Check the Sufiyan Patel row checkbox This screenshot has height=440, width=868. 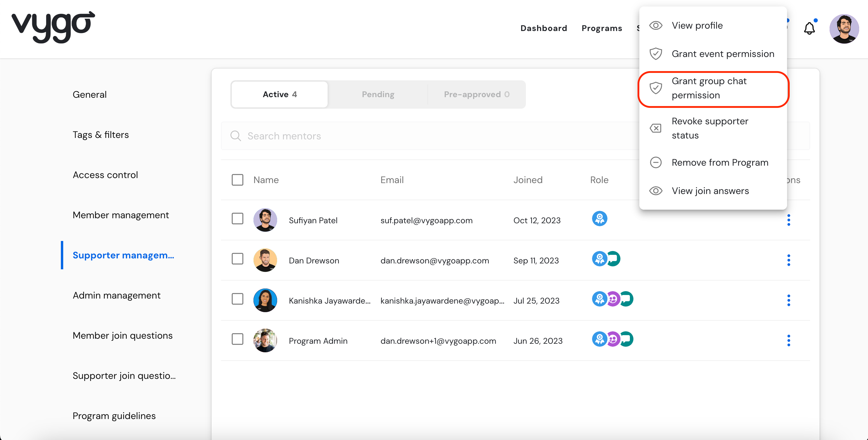point(237,219)
